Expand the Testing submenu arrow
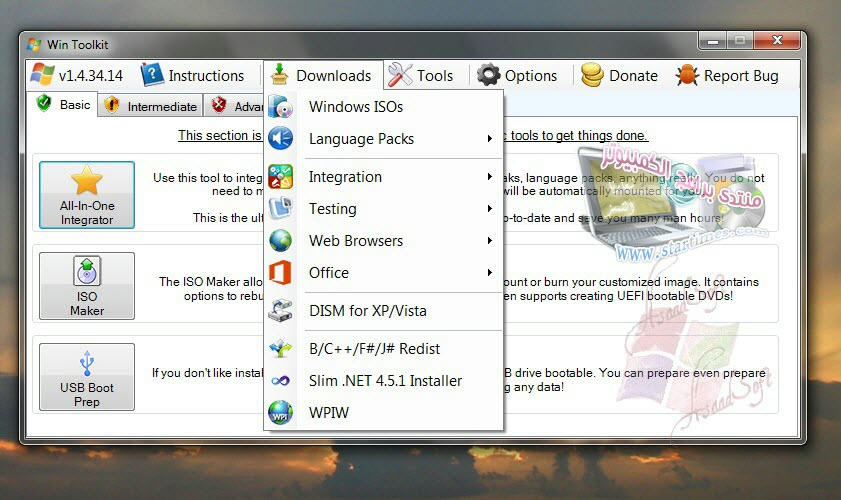The height and width of the screenshot is (500, 841). tap(489, 208)
